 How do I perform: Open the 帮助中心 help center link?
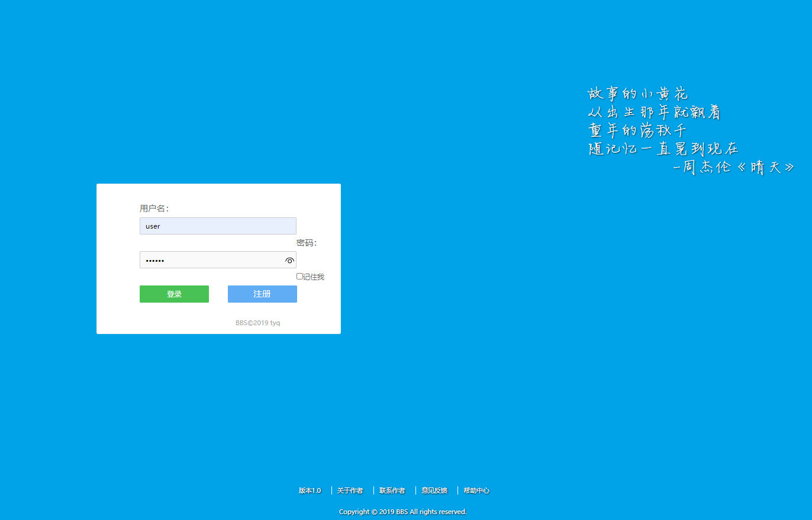pyautogui.click(x=475, y=490)
